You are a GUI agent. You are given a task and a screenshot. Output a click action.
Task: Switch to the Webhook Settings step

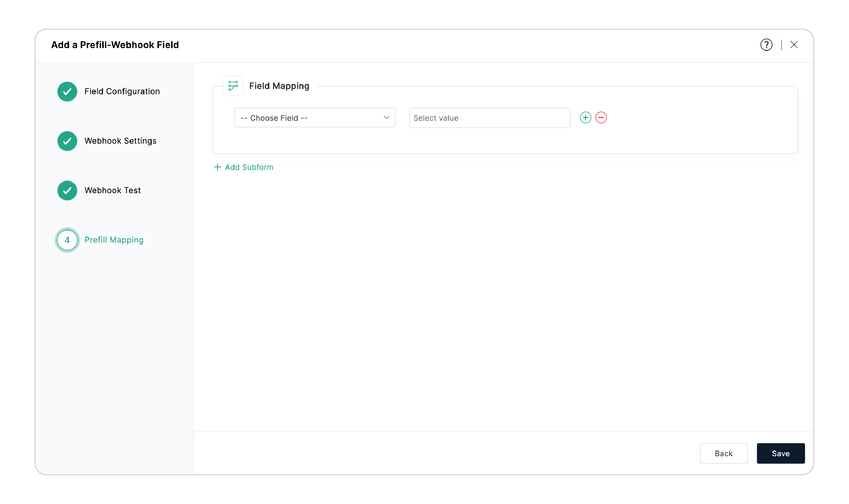tap(120, 141)
